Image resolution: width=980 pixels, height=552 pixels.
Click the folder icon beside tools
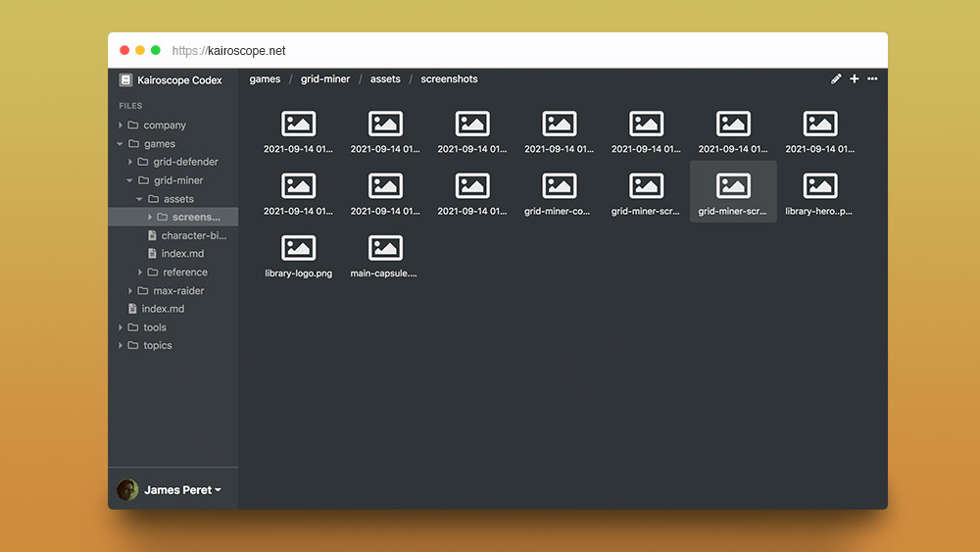133,326
